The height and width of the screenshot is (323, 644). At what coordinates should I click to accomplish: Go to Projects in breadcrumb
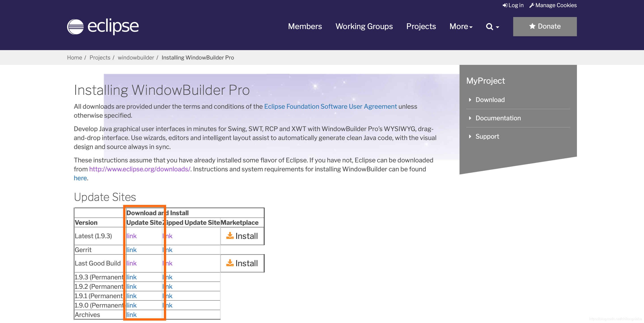(x=100, y=57)
